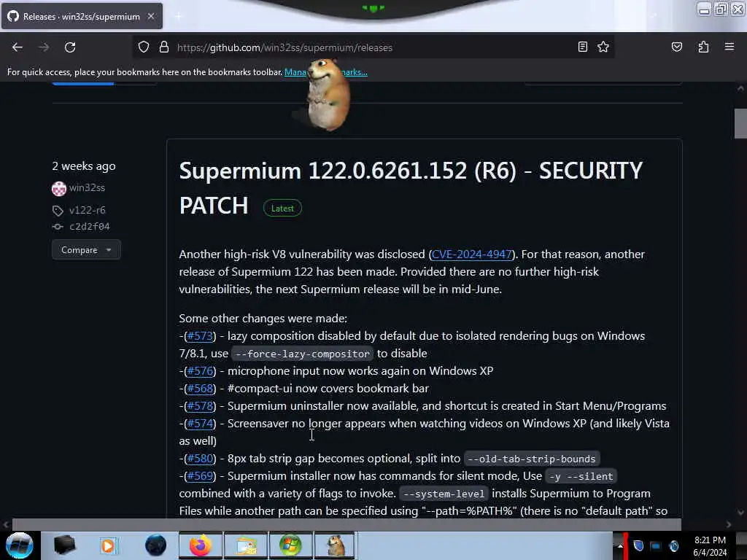
Task: Open issue #574 link
Action: [x=200, y=424]
